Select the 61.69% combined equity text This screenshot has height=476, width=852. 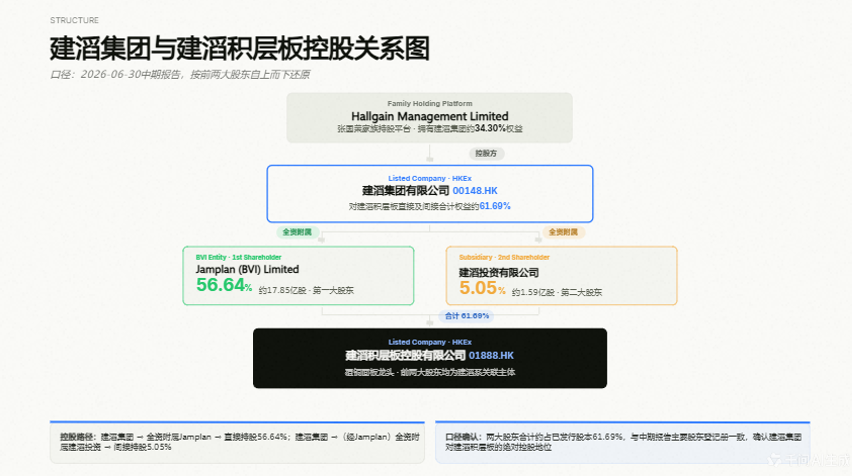pos(429,206)
